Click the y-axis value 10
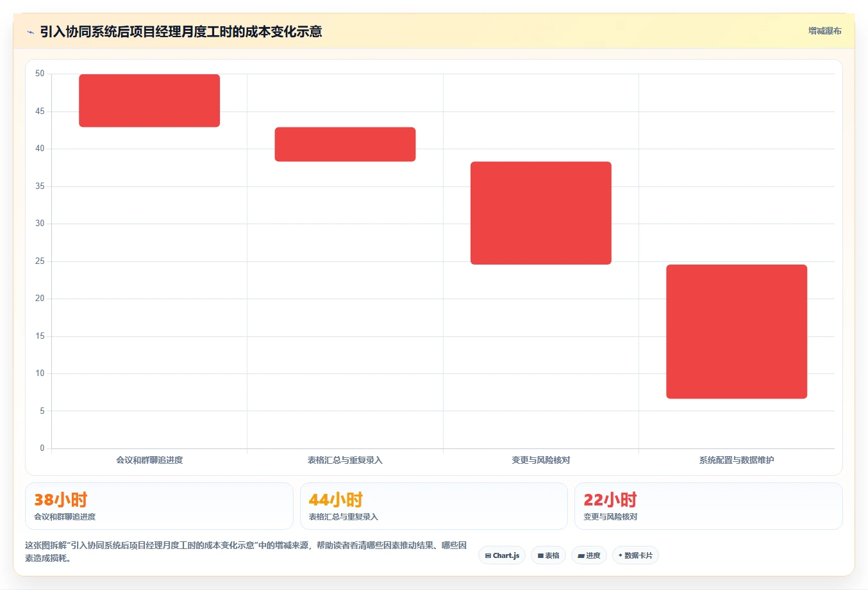868x590 pixels. pos(40,373)
